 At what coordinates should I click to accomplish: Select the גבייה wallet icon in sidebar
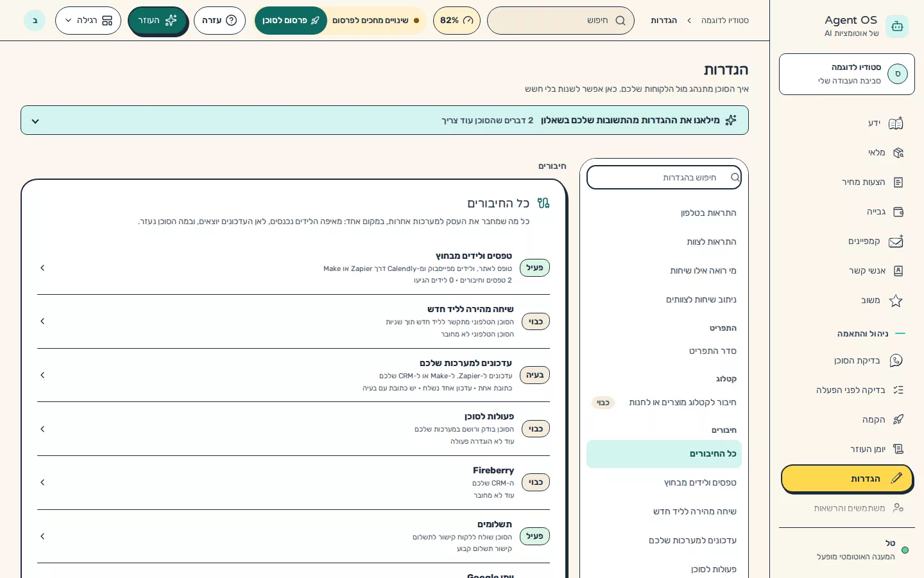(898, 212)
